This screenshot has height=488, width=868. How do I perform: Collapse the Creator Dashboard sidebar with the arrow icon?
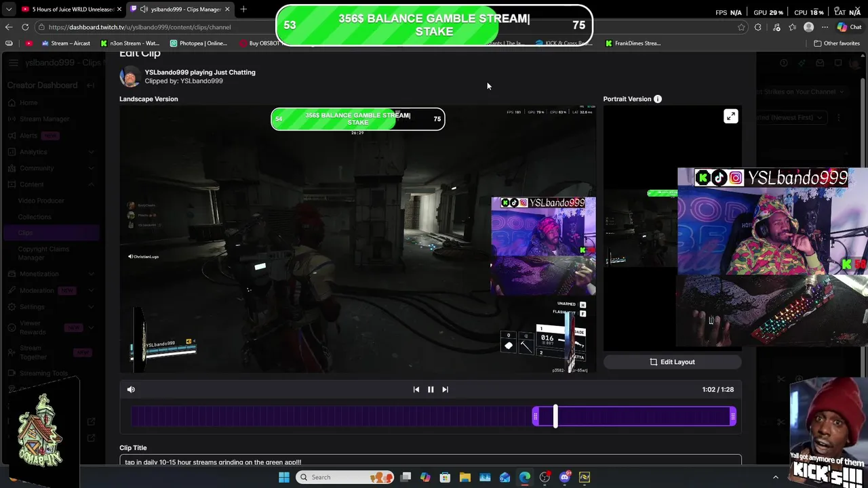(91, 85)
